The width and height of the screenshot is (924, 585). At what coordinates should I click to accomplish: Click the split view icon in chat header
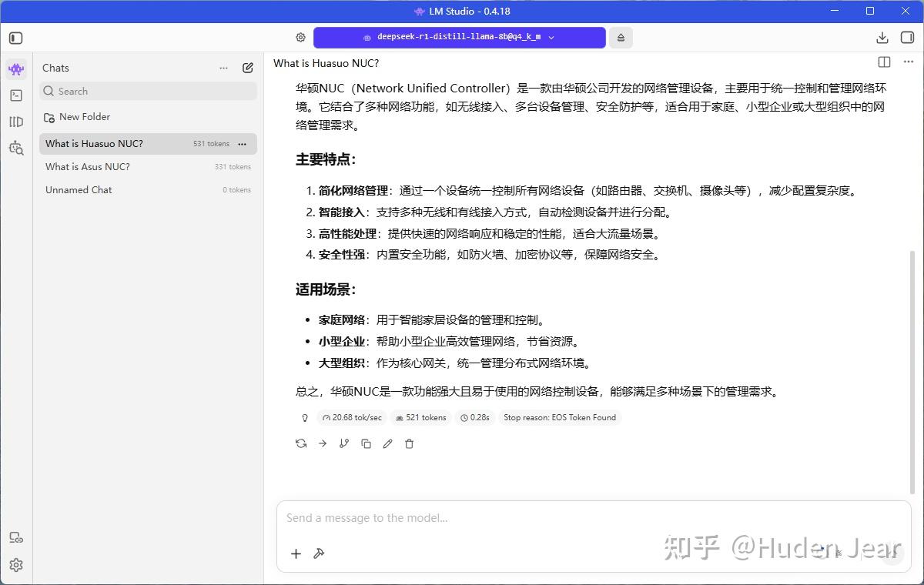click(884, 62)
